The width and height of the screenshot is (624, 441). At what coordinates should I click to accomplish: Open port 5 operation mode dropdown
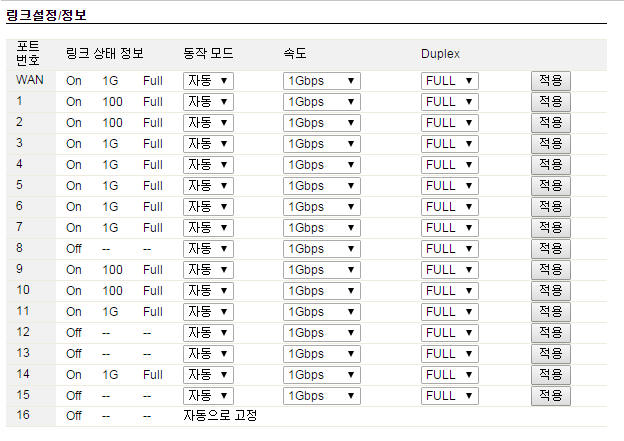[x=208, y=186]
